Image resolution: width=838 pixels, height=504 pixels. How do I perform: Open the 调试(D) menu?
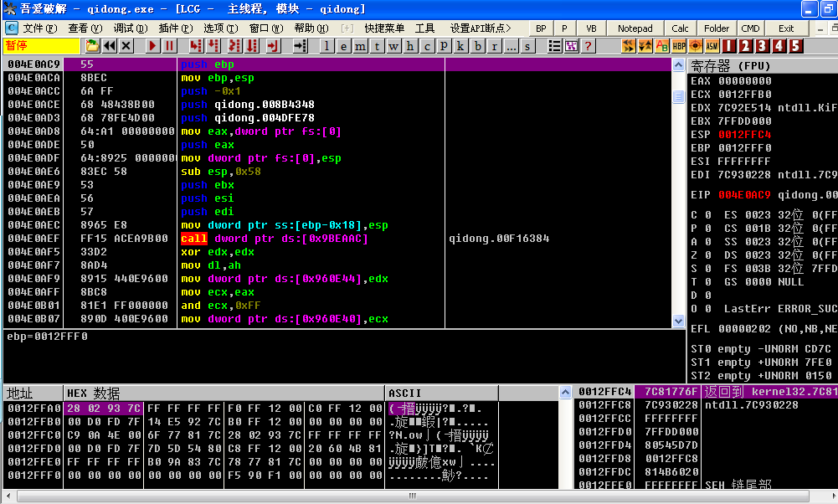click(131, 28)
